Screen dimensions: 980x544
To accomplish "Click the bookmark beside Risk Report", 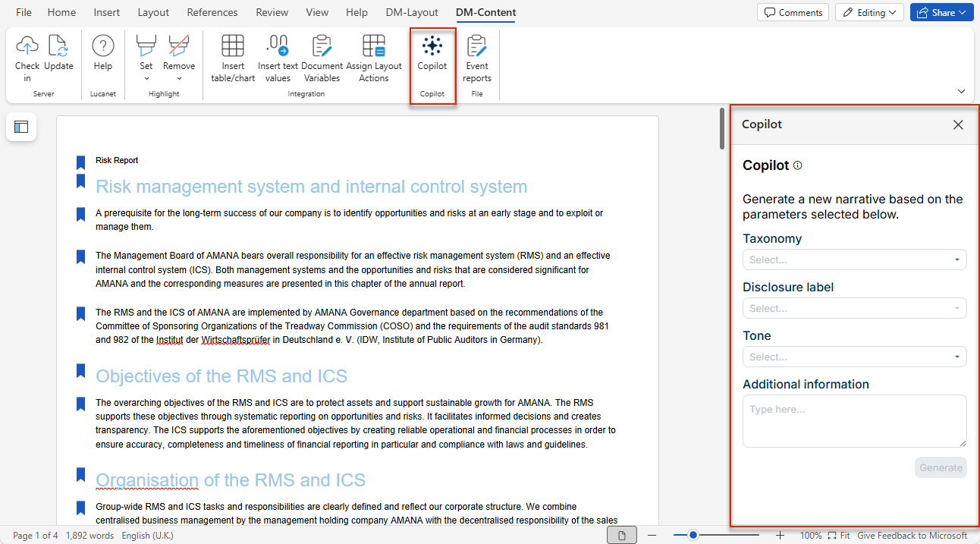I will [80, 162].
